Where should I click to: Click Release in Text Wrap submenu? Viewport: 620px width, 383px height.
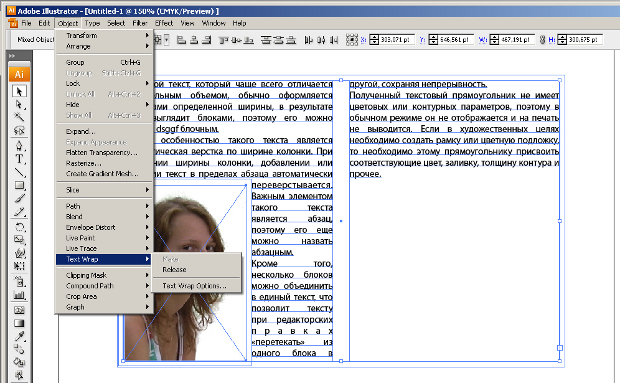[x=197, y=270]
